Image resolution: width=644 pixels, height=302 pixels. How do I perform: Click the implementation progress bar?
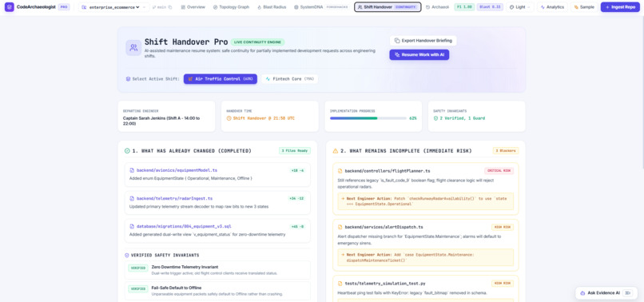368,118
